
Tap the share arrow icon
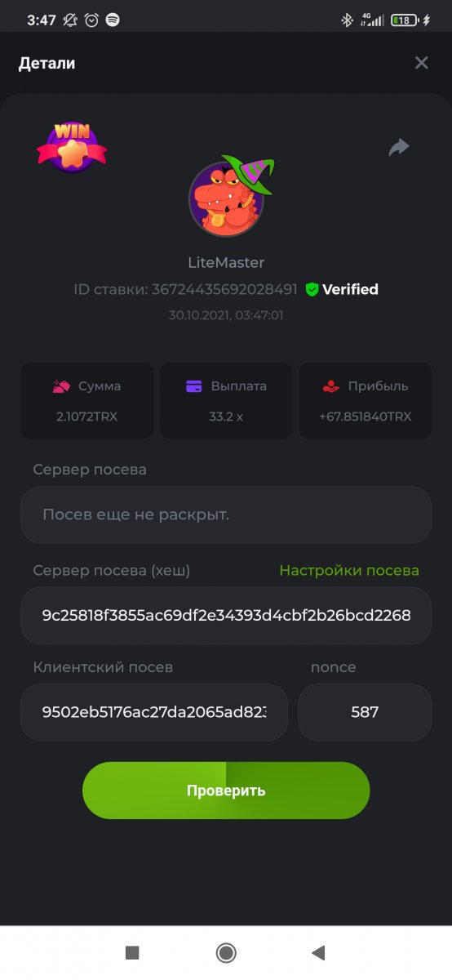click(x=398, y=147)
